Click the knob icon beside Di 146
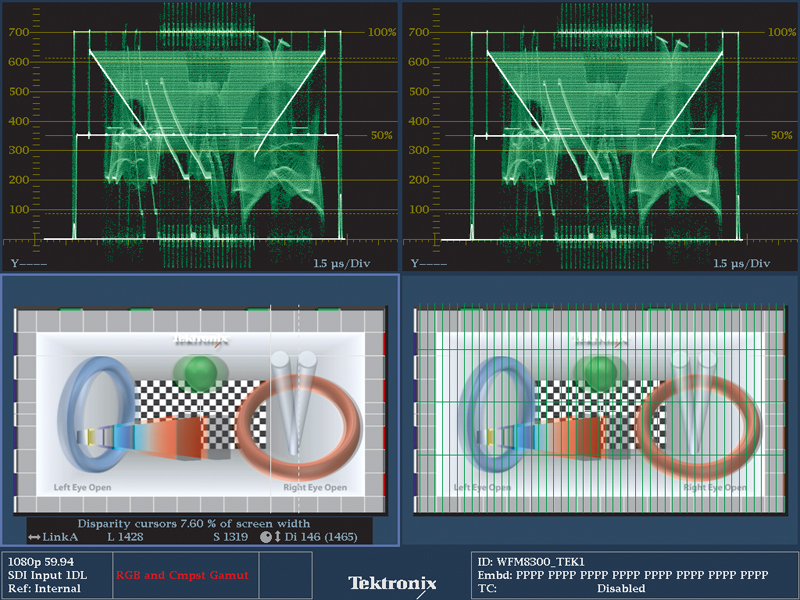The image size is (800, 600). 266,537
